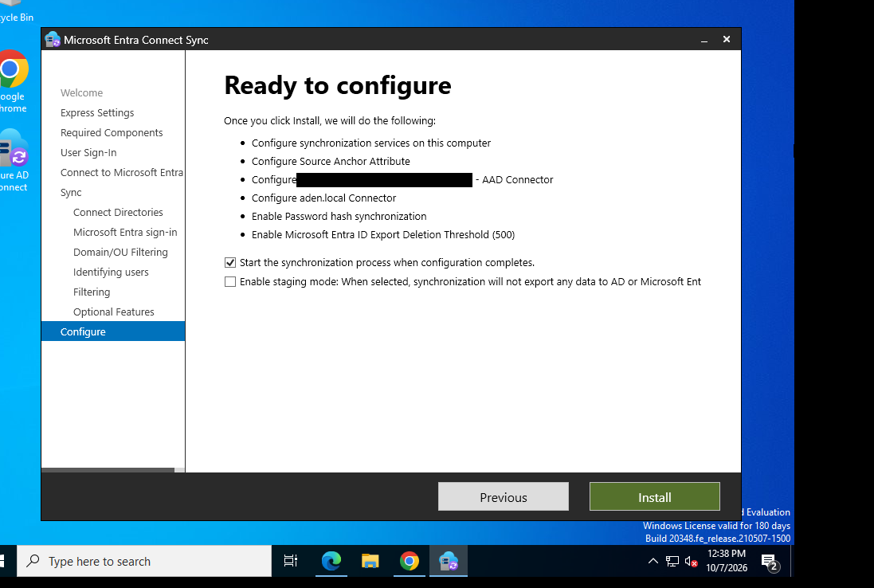The width and height of the screenshot is (874, 588).
Task: Select Express Settings in sidebar
Action: (97, 112)
